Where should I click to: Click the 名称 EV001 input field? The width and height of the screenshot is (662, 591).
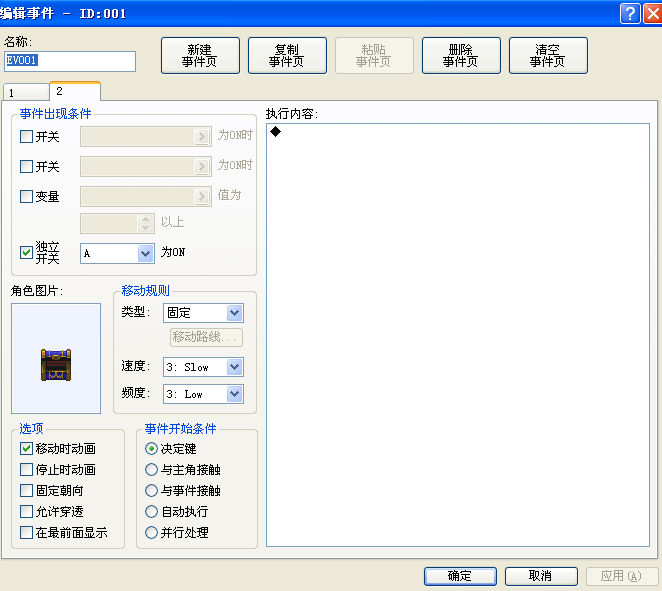tap(70, 61)
